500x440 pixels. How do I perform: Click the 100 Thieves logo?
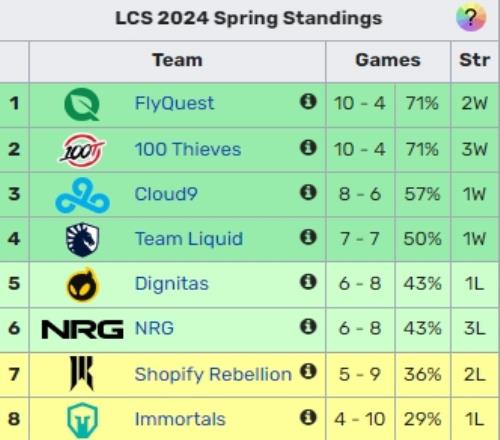click(x=82, y=150)
